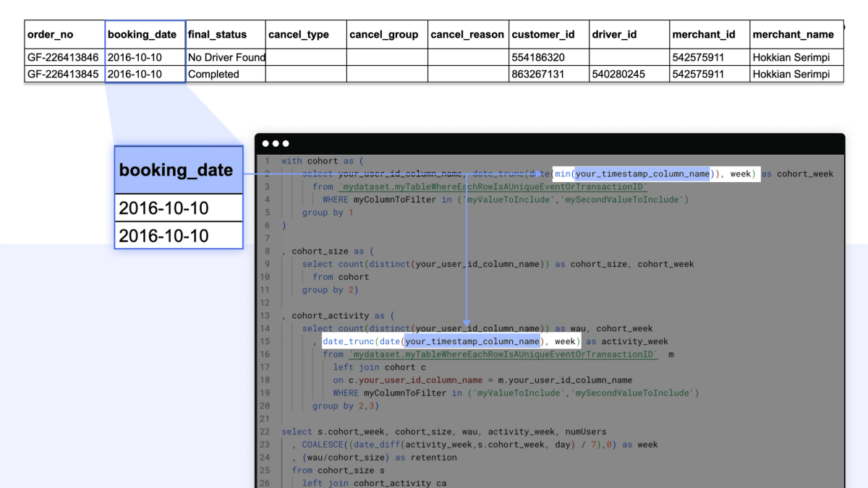Image resolution: width=868 pixels, height=488 pixels.
Task: Click the "Completed" status cell
Action: tap(213, 74)
